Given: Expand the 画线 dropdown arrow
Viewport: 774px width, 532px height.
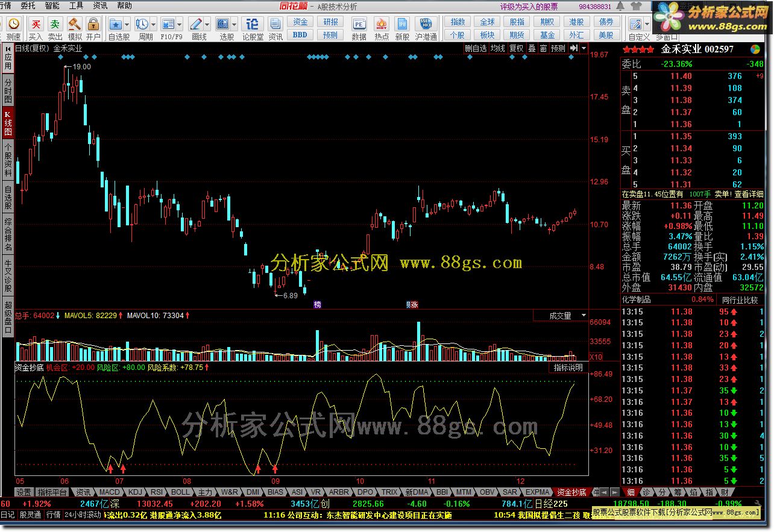Looking at the screenshot, I should coord(207,25).
